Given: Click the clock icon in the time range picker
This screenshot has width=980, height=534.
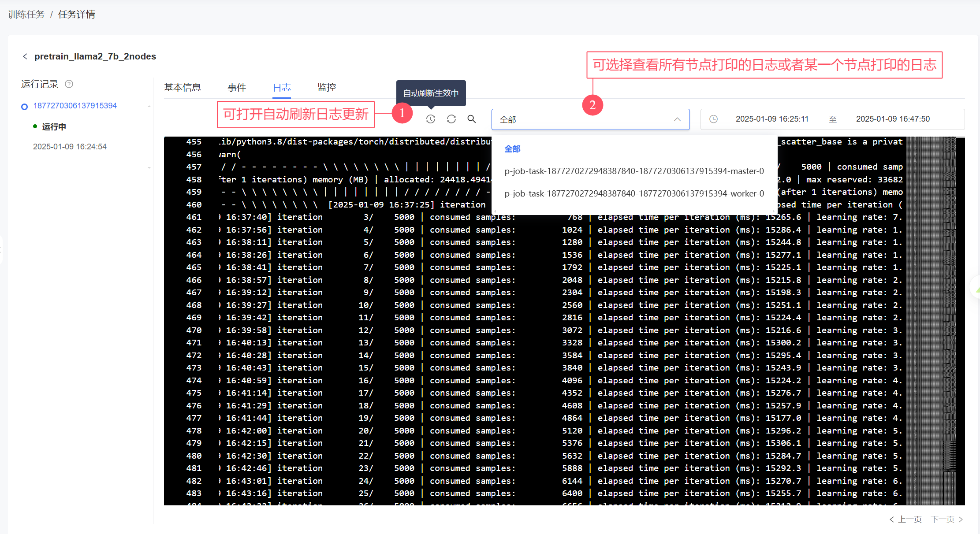Looking at the screenshot, I should [x=713, y=119].
